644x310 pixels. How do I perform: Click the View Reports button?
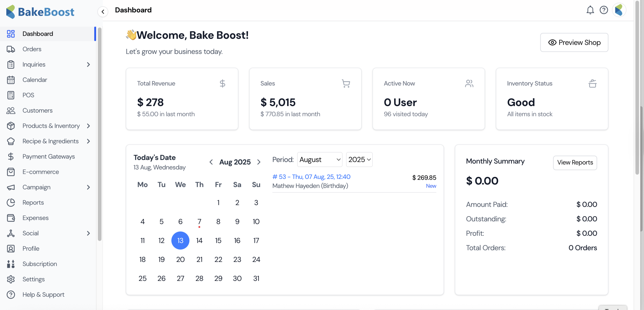[x=575, y=163]
